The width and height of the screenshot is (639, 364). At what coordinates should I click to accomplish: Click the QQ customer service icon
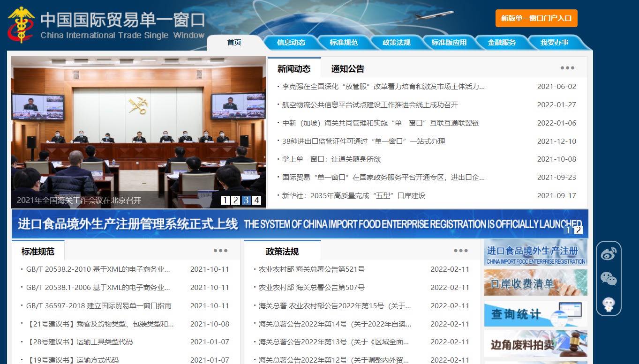coord(609,305)
